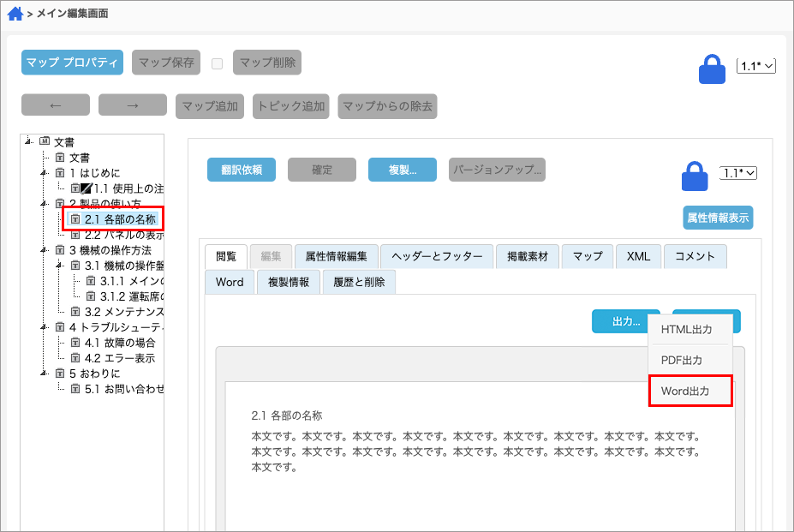Image resolution: width=794 pixels, height=532 pixels.
Task: Click the バージョンアップ... button
Action: tap(498, 170)
